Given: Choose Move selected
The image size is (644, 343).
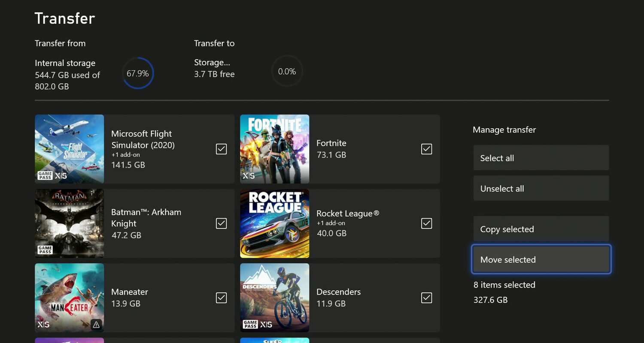Looking at the screenshot, I should pyautogui.click(x=541, y=259).
